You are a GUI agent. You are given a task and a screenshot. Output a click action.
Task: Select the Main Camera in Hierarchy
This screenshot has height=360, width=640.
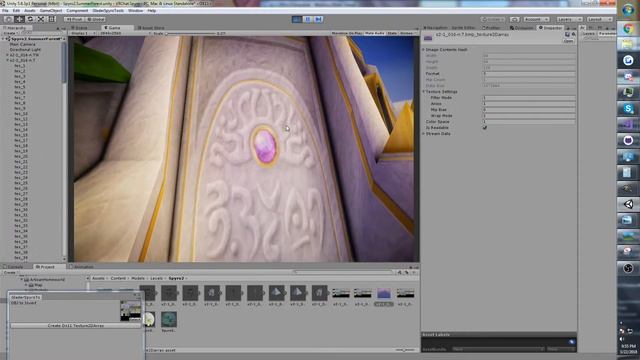tap(22, 44)
